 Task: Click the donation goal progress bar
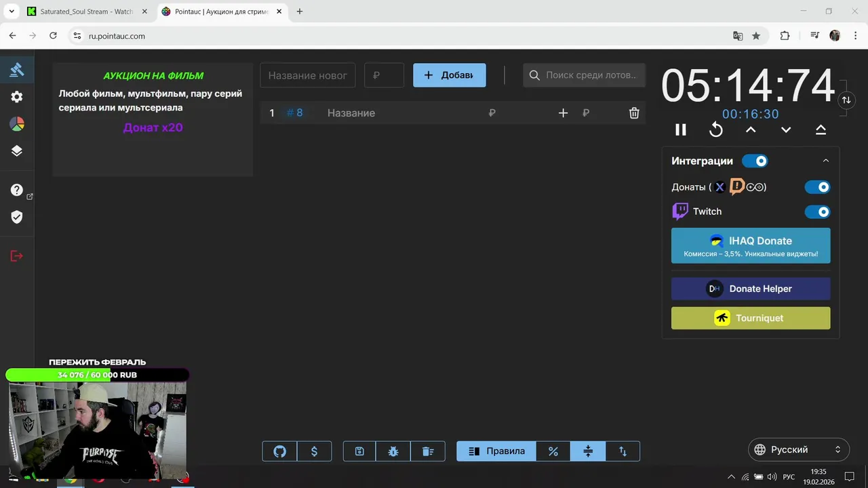[x=97, y=375]
